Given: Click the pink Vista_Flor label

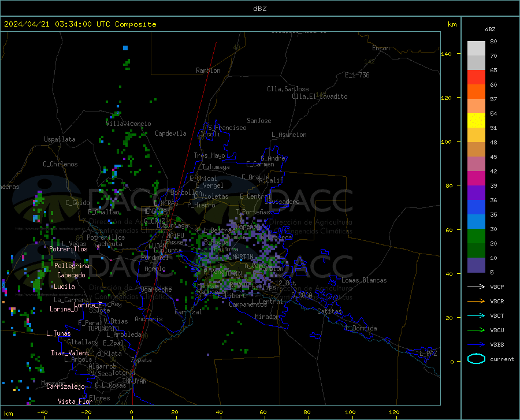Looking at the screenshot, I should (x=75, y=401).
